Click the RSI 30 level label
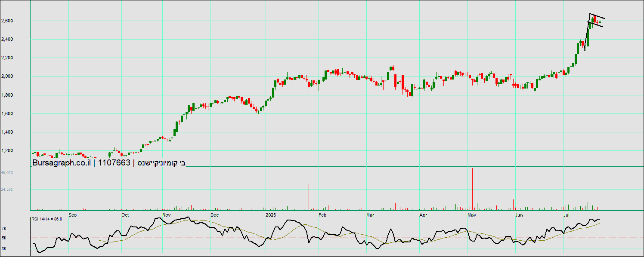Screen dimensions: 644x257 pyautogui.click(x=4, y=248)
